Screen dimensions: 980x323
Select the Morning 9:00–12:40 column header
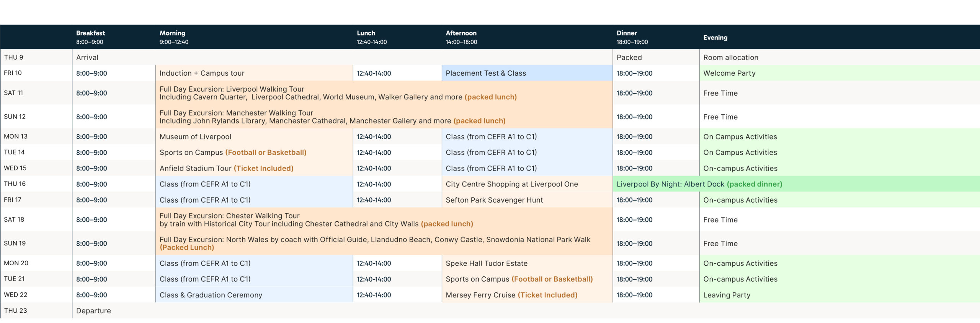(174, 37)
